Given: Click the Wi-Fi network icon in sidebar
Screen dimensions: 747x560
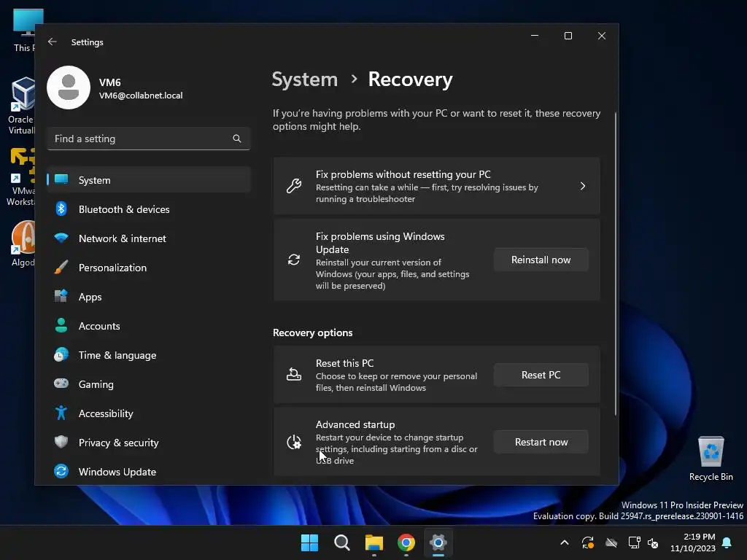Looking at the screenshot, I should coord(61,238).
